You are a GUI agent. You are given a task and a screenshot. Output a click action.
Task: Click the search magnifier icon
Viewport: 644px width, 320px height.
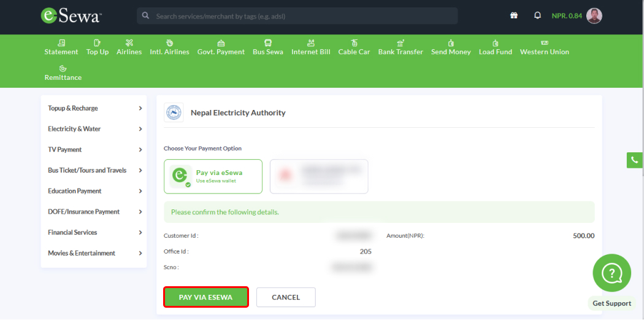pyautogui.click(x=145, y=15)
